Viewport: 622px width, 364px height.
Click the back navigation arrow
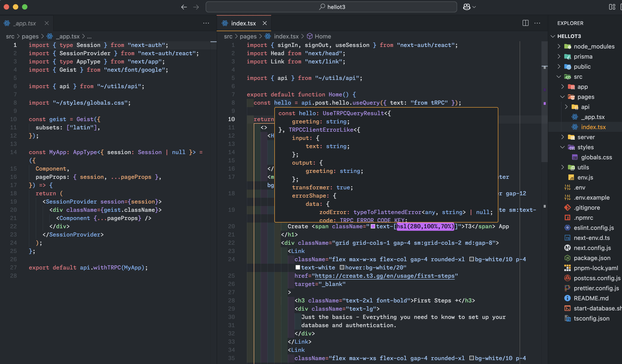[184, 7]
